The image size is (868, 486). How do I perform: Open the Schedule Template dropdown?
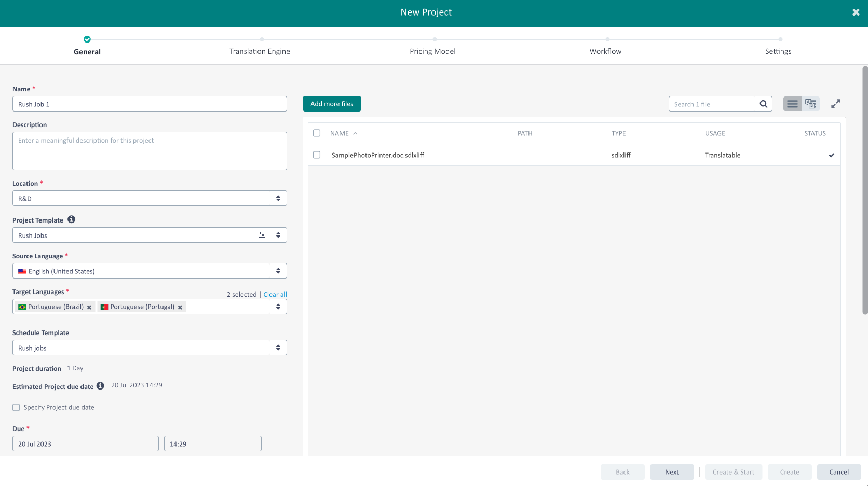(150, 348)
